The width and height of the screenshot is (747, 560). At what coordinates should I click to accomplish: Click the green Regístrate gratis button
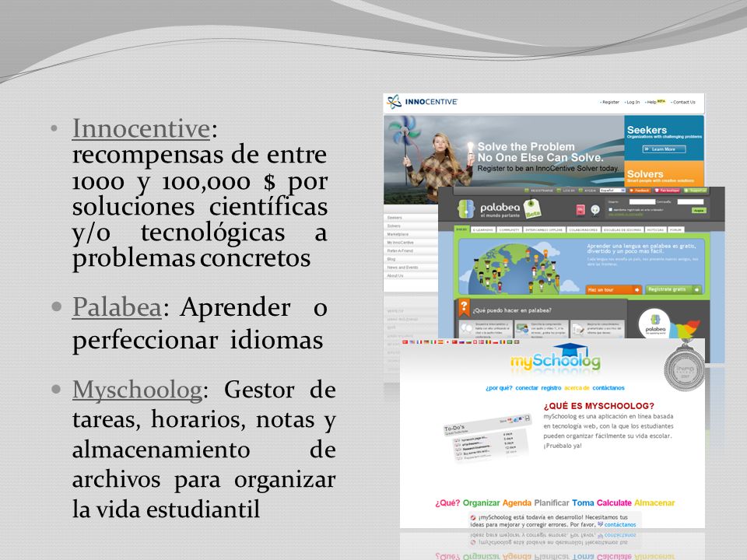(673, 289)
